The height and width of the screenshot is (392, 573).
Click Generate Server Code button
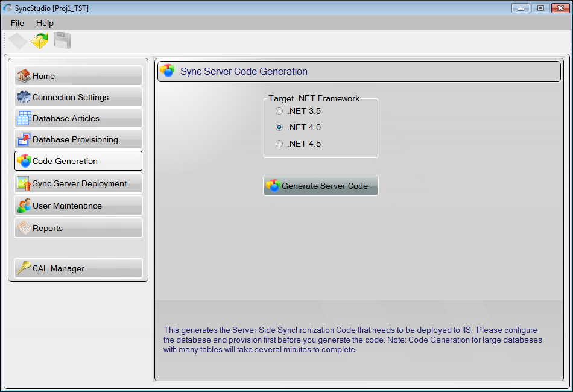point(321,186)
